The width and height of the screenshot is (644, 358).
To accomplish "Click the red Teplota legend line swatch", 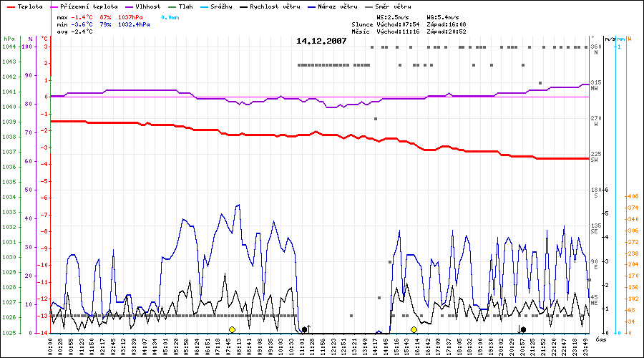I will click(11, 7).
